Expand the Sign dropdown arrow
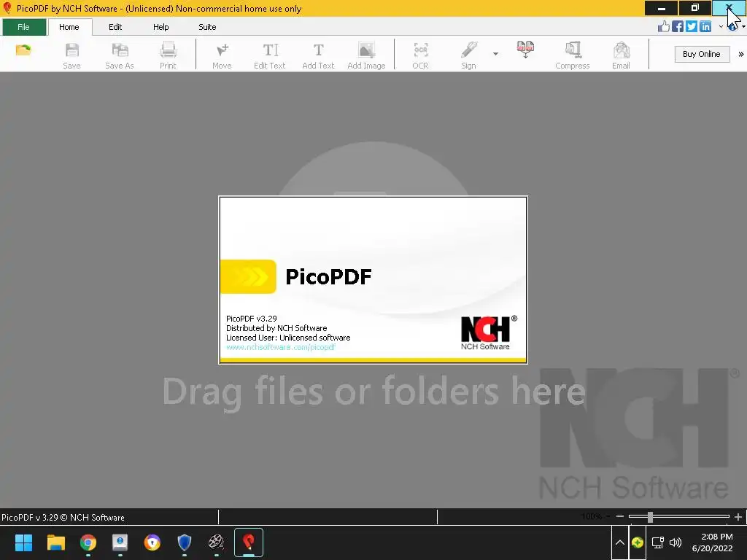The height and width of the screenshot is (560, 747). pos(495,54)
